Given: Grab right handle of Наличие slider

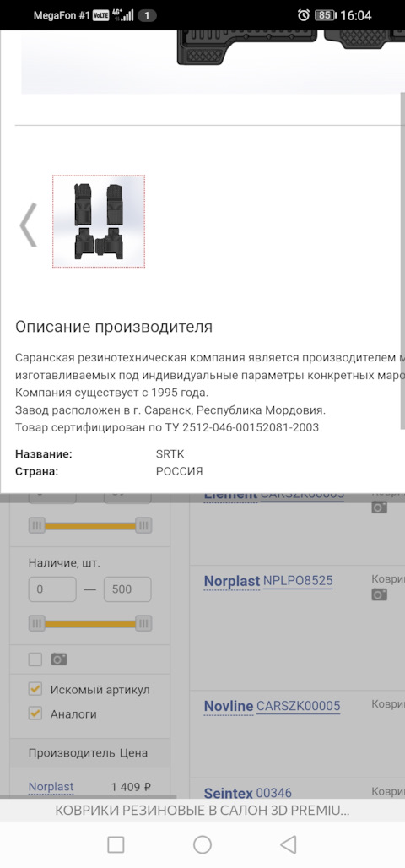Looking at the screenshot, I should click(x=143, y=624).
